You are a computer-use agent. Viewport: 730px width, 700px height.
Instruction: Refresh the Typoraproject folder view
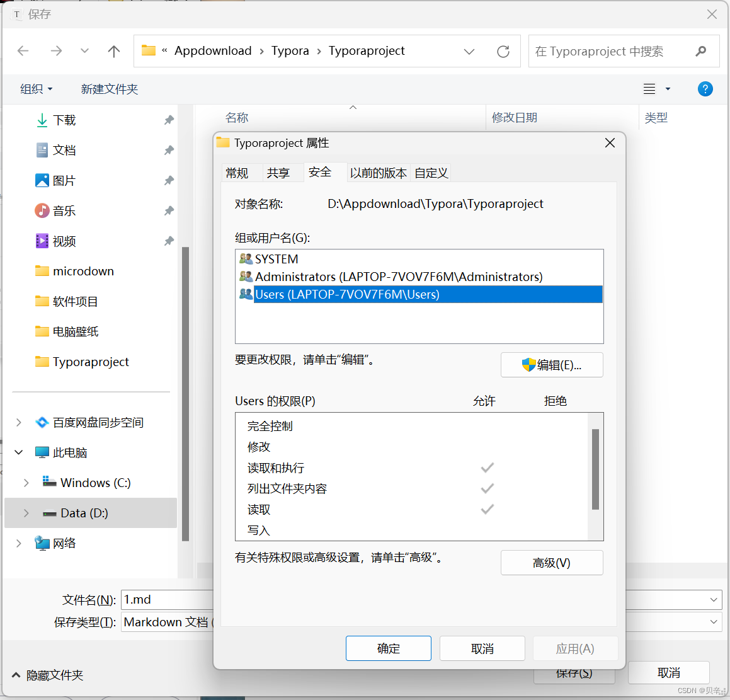pyautogui.click(x=503, y=51)
